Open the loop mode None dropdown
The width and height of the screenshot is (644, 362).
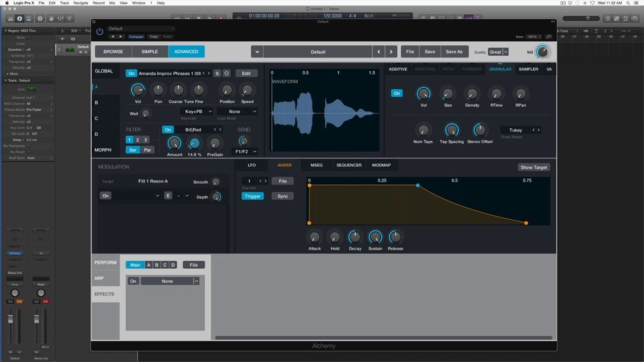237,112
